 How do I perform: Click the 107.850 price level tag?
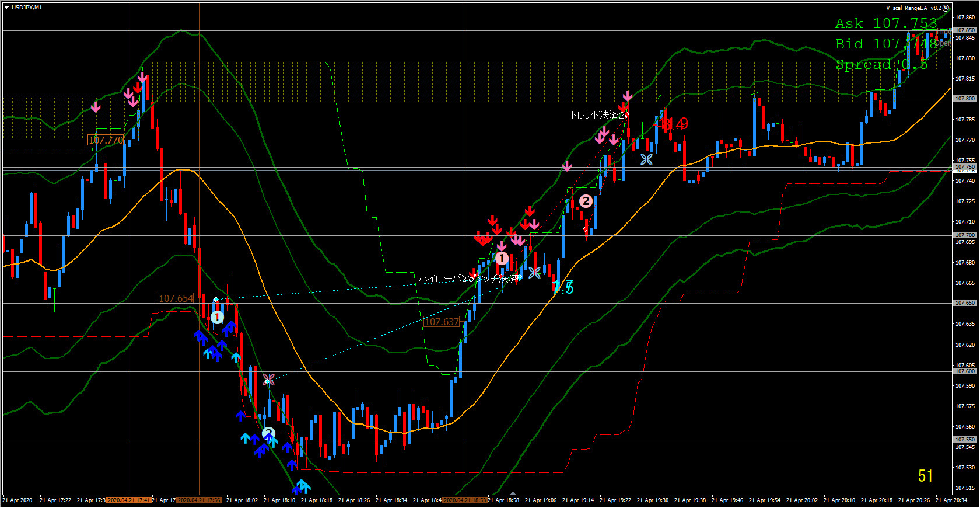pos(965,30)
